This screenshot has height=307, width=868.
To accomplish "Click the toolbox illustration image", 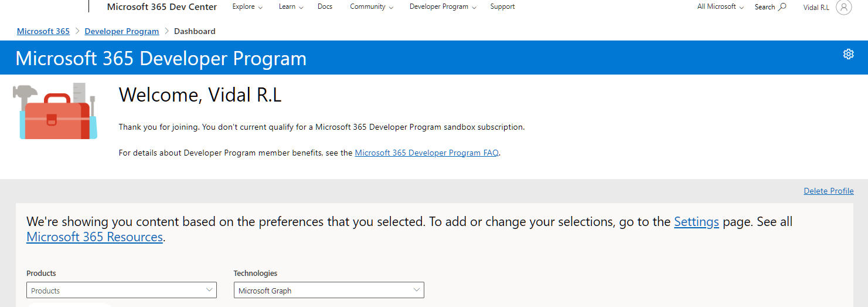I will (55, 111).
